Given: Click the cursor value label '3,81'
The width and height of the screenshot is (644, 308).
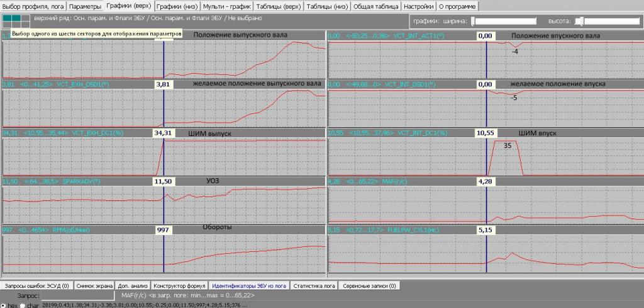Looking at the screenshot, I should (x=164, y=84).
